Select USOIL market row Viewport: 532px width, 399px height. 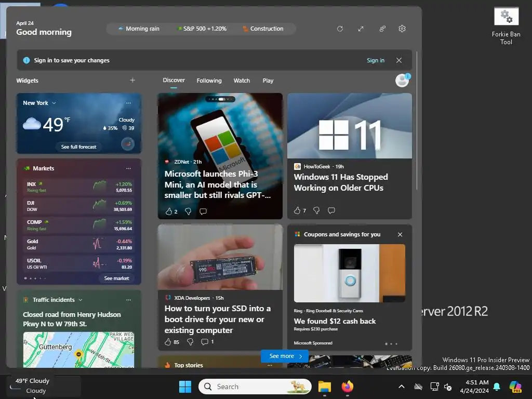79,263
